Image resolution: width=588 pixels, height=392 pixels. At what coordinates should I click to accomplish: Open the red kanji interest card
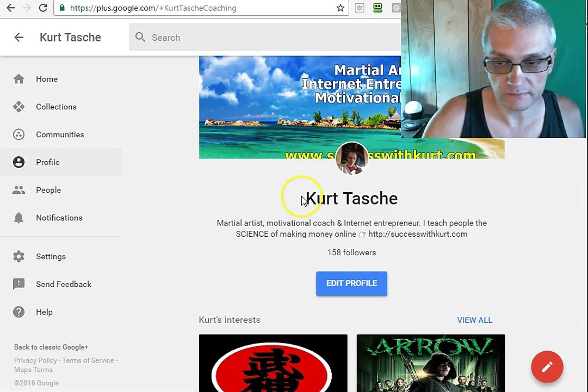(x=273, y=363)
